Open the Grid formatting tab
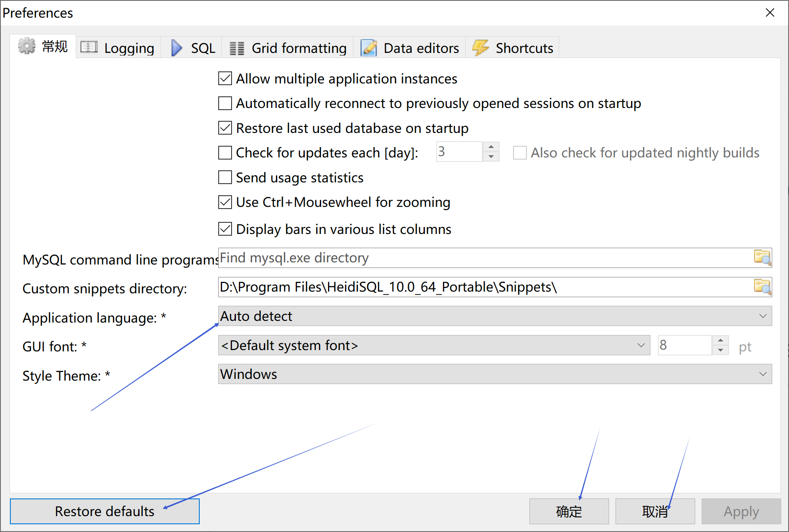 point(288,48)
